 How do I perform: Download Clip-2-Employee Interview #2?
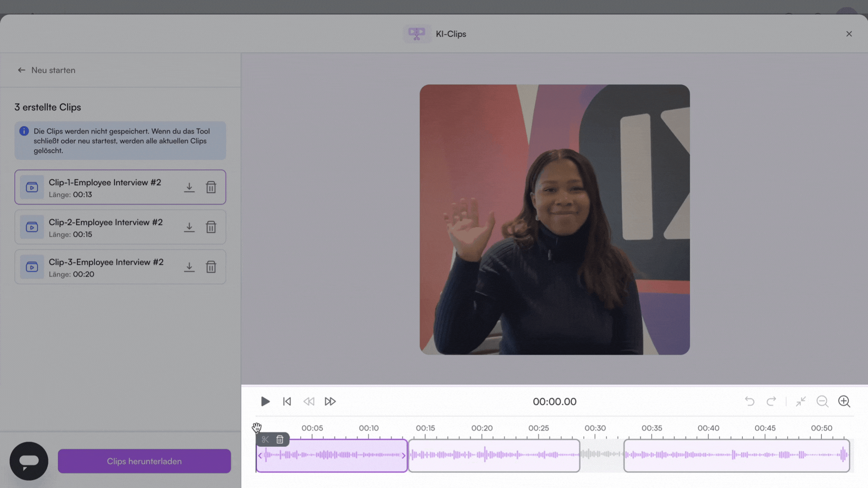tap(189, 227)
